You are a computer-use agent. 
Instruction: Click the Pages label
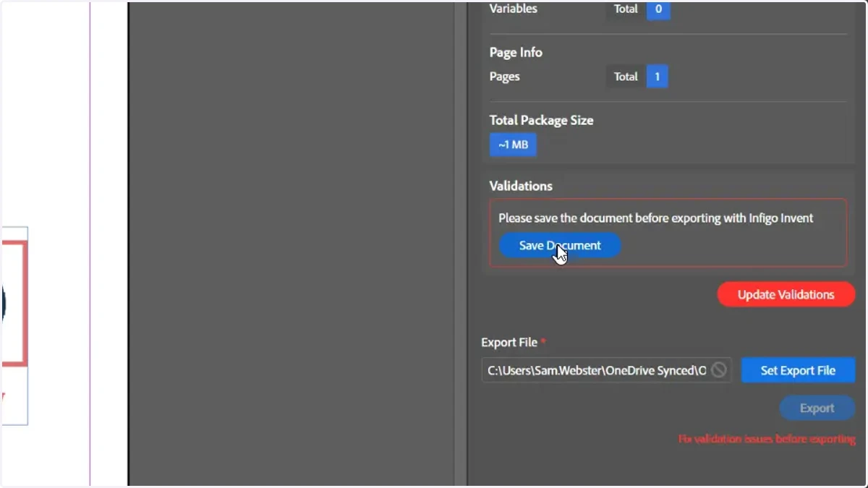pyautogui.click(x=504, y=77)
